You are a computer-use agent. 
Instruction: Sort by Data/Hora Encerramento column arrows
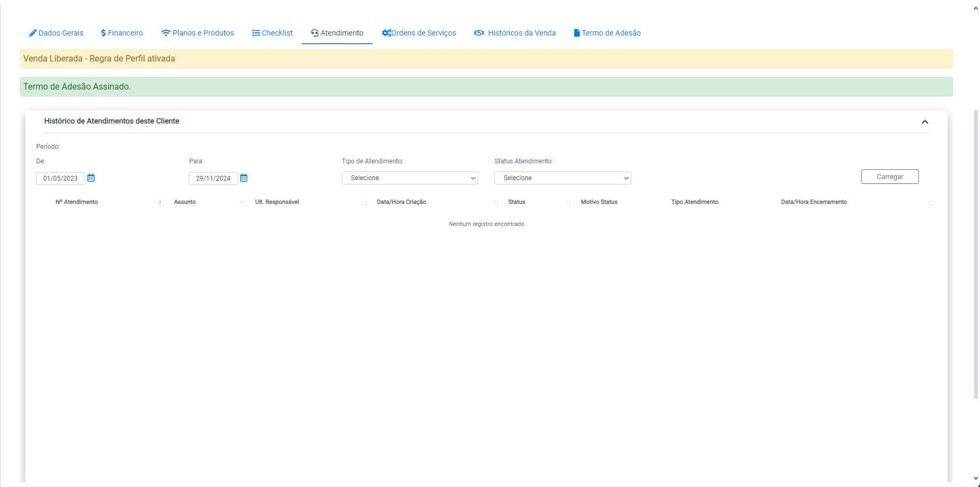point(930,203)
